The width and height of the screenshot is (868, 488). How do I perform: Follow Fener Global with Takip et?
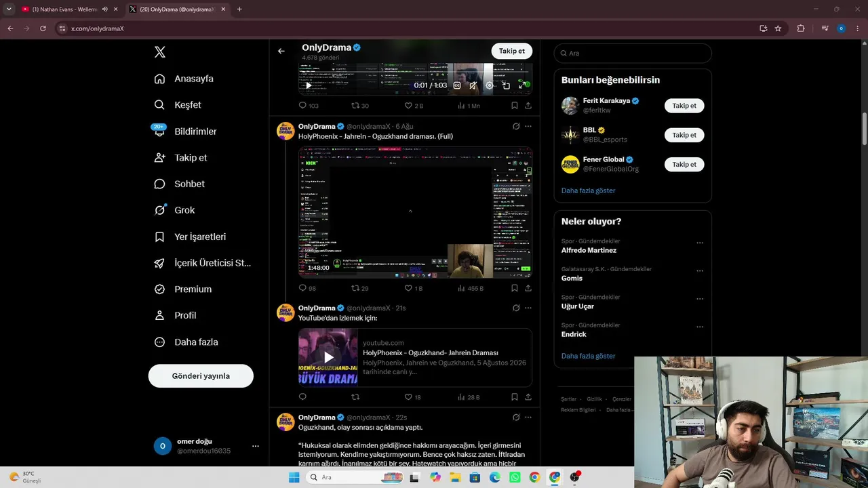684,164
